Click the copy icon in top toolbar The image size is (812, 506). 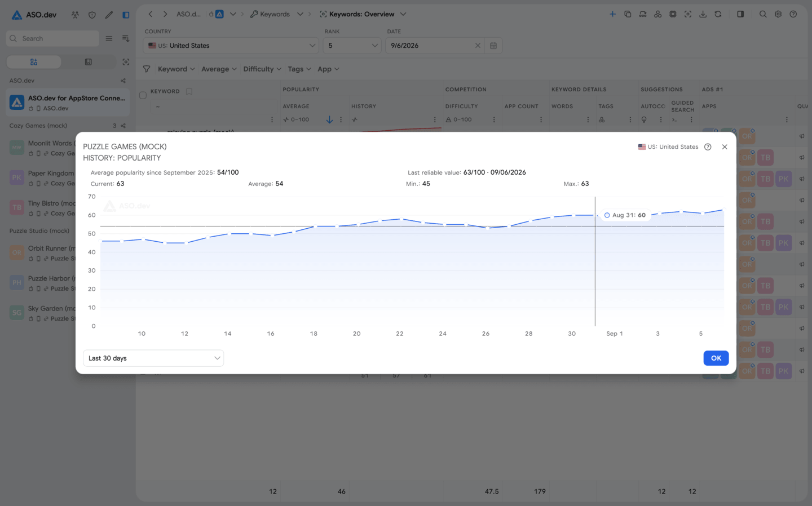coord(628,14)
